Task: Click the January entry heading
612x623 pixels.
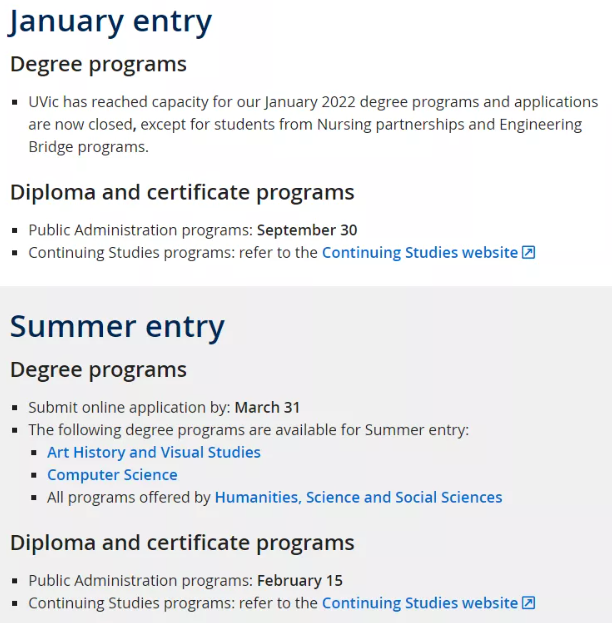Action: 110,22
